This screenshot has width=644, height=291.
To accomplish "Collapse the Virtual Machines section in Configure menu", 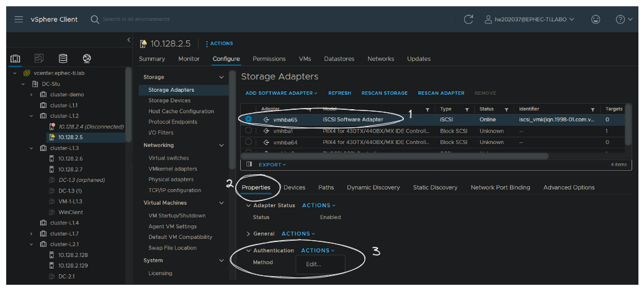I will click(221, 203).
